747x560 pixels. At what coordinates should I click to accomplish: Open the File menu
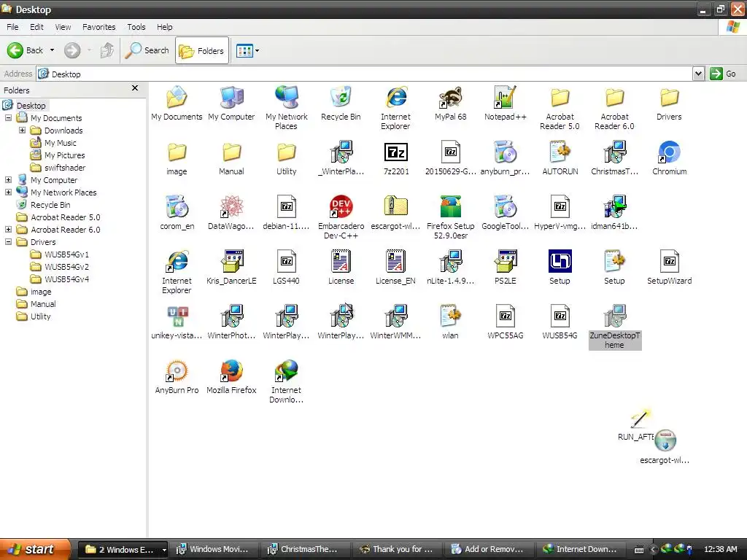pyautogui.click(x=12, y=27)
